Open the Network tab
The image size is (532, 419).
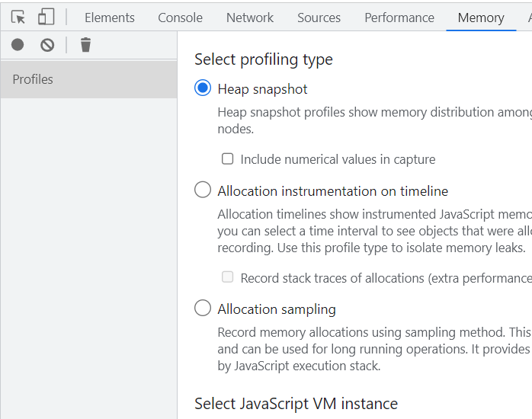tap(250, 18)
